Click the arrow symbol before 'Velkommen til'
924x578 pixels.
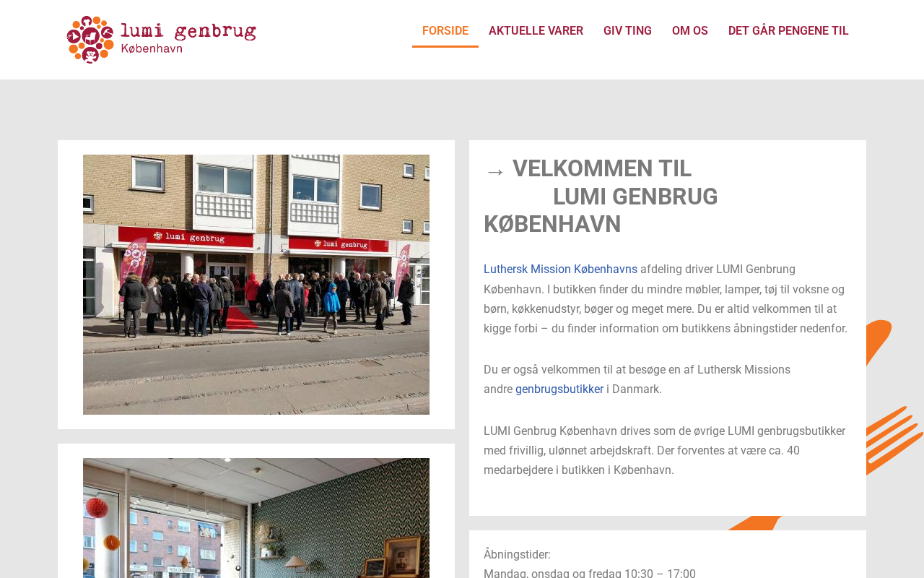pos(494,171)
